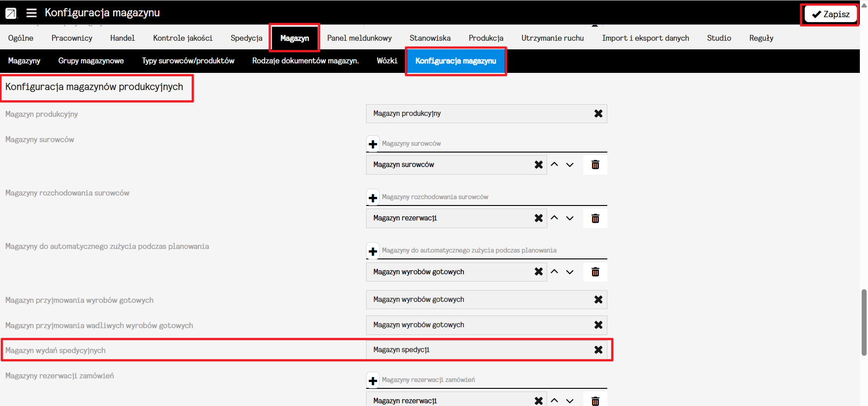Save configuration with Zapisz button
This screenshot has height=406, width=868.
pyautogui.click(x=830, y=14)
